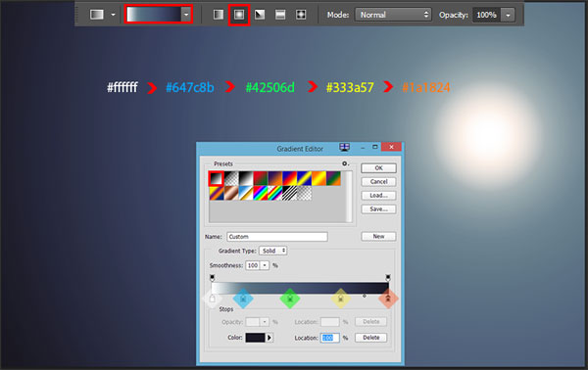The image size is (588, 370).
Task: Confirm with the OK button
Action: 378,168
